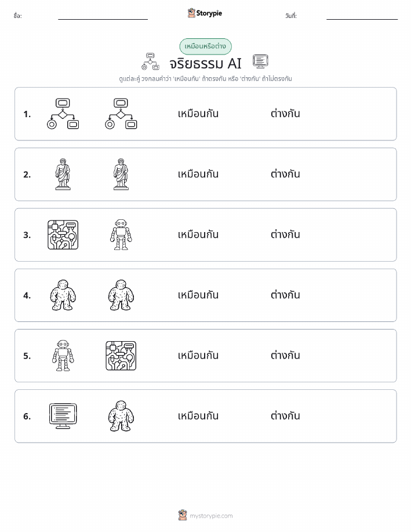411x532 pixels.
Task: Click the เหมือนหรือต่าง green badge
Action: click(x=205, y=46)
